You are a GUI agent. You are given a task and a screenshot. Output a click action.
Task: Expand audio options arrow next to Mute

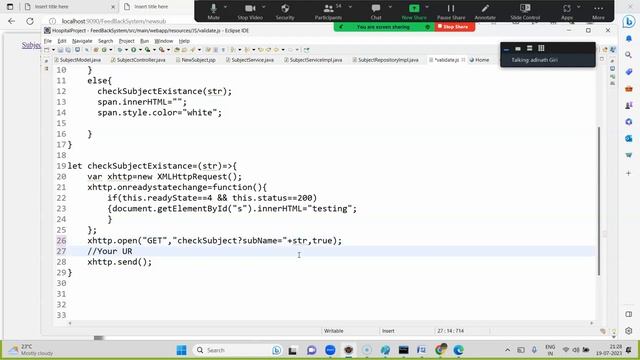pos(225,7)
